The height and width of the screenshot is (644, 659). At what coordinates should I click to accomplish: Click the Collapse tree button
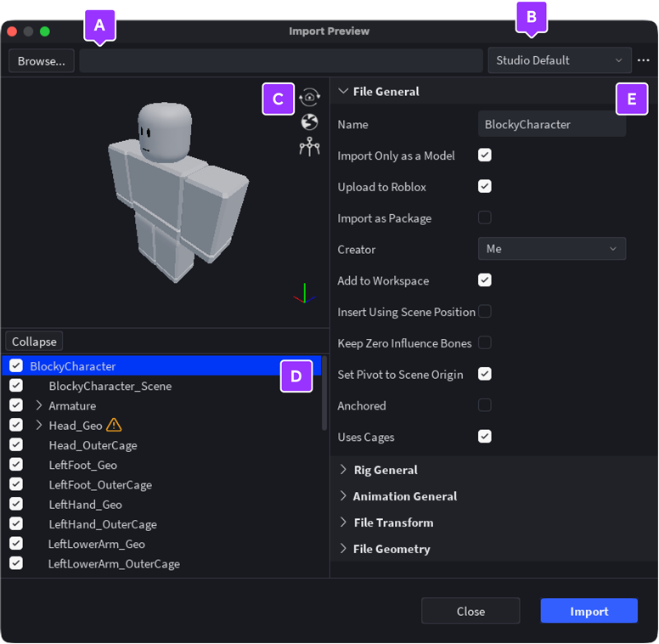[34, 342]
